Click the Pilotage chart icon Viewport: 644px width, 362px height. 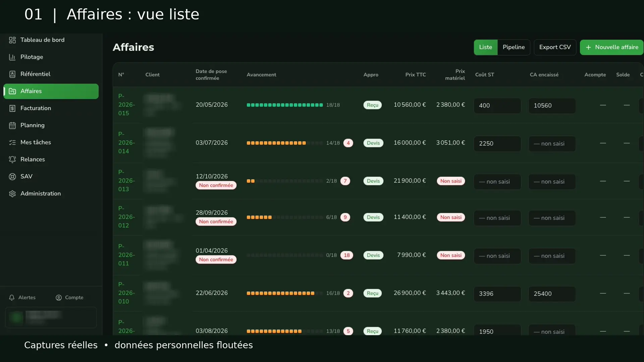point(12,57)
